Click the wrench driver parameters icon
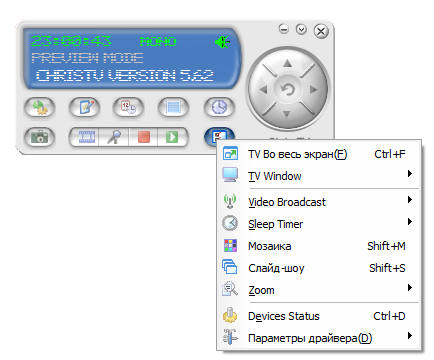Image resolution: width=434 pixels, height=360 pixels. pyautogui.click(x=230, y=337)
